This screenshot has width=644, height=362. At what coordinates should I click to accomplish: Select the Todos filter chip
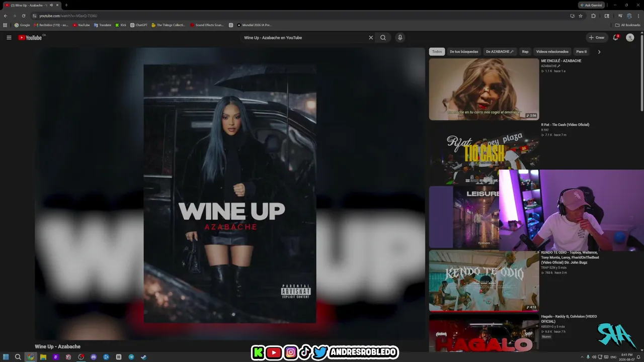tap(437, 52)
